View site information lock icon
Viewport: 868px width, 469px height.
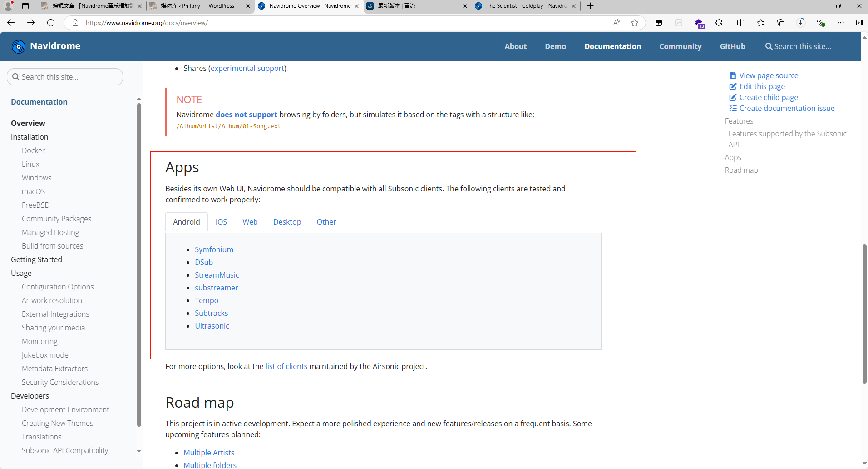pyautogui.click(x=75, y=23)
